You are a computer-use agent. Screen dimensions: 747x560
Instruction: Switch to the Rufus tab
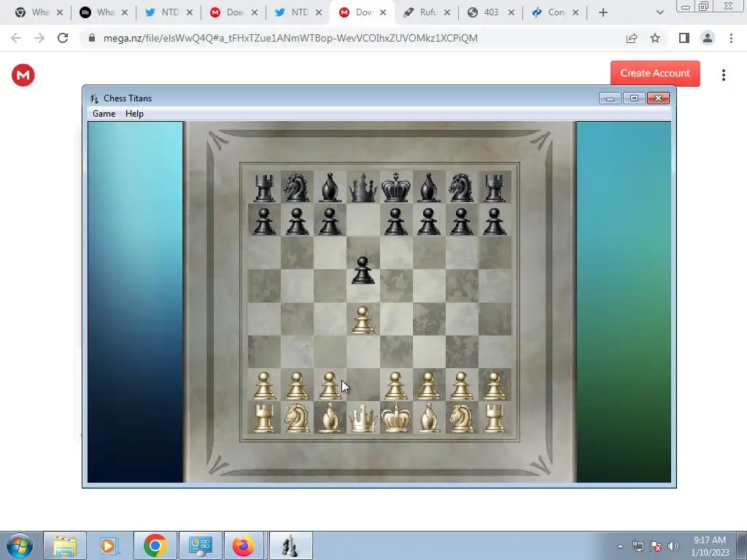pyautogui.click(x=426, y=12)
